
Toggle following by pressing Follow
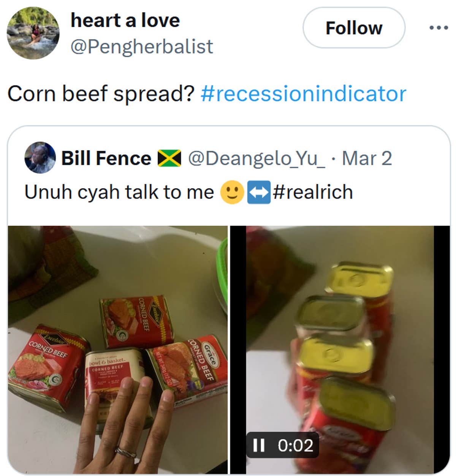[353, 27]
